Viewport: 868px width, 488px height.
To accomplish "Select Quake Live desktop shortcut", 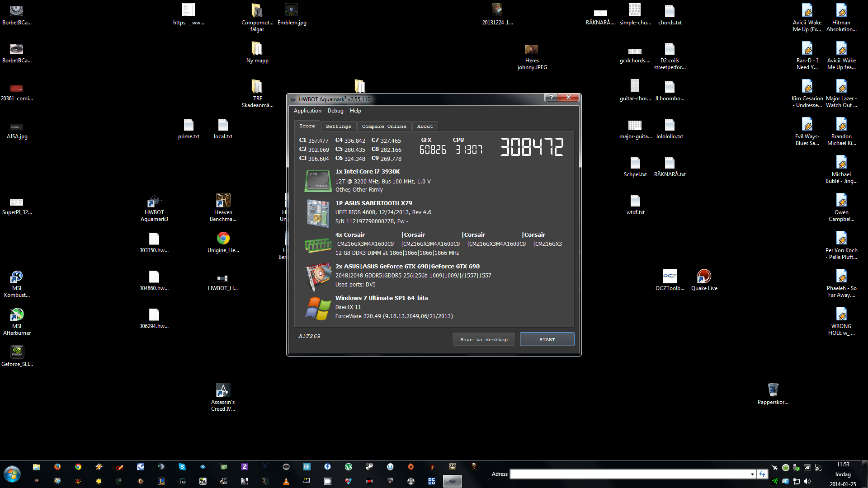I will click(704, 280).
